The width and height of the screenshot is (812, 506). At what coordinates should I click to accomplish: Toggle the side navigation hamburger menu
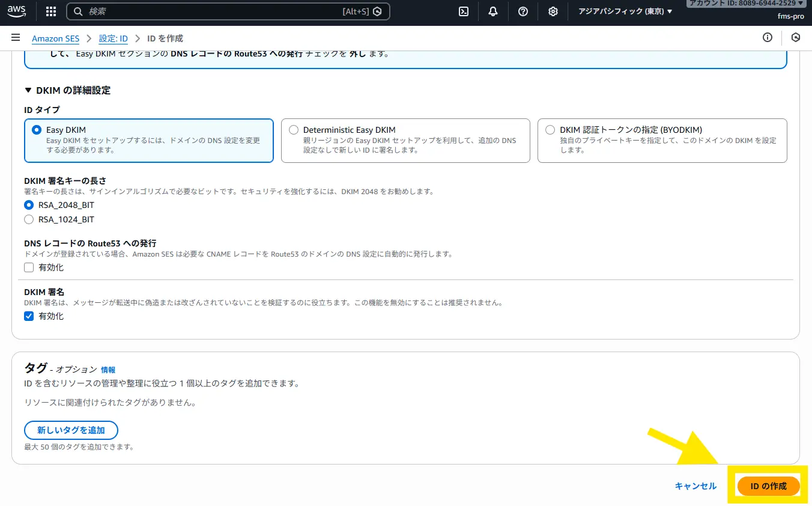pyautogui.click(x=16, y=38)
